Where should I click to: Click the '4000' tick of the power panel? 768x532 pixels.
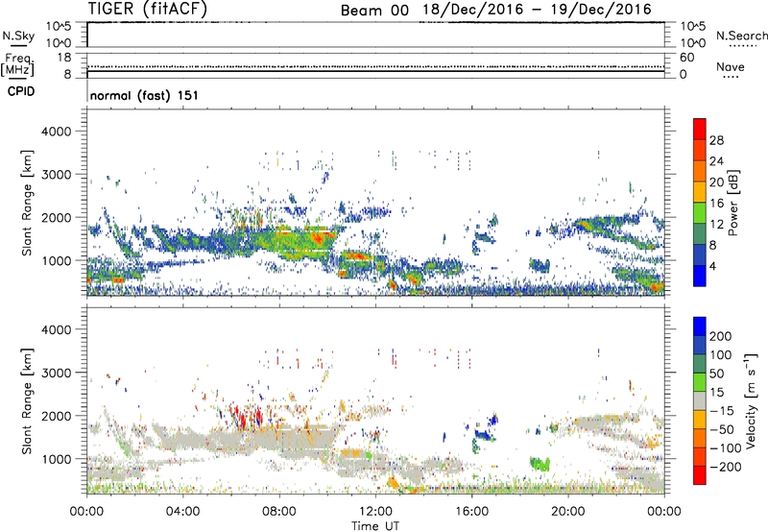click(x=56, y=132)
